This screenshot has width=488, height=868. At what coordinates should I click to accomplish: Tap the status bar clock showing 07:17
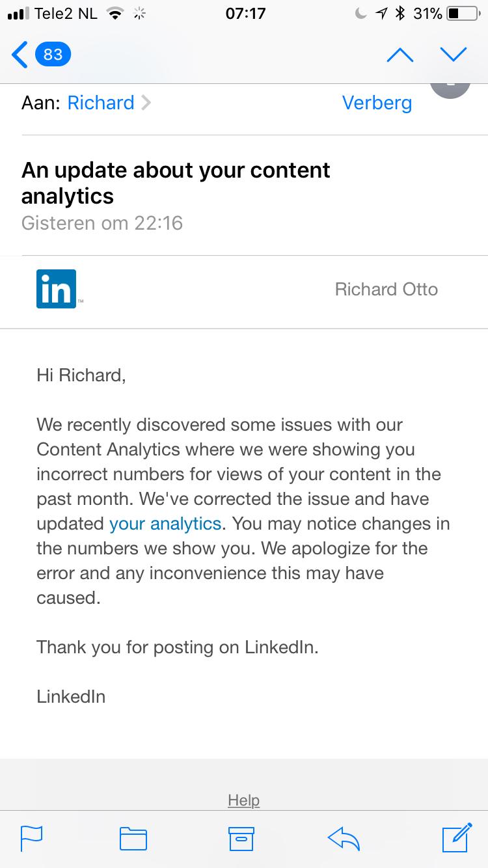pos(245,13)
